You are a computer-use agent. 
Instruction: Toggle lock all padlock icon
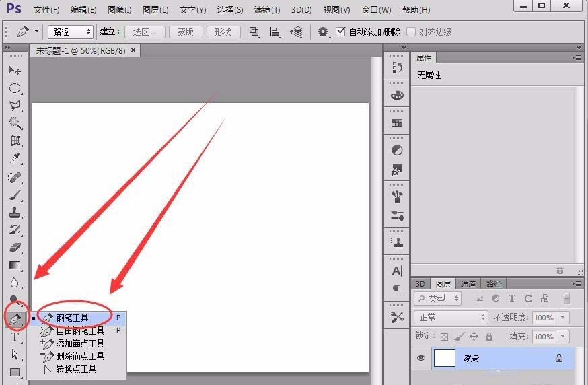pyautogui.click(x=489, y=337)
